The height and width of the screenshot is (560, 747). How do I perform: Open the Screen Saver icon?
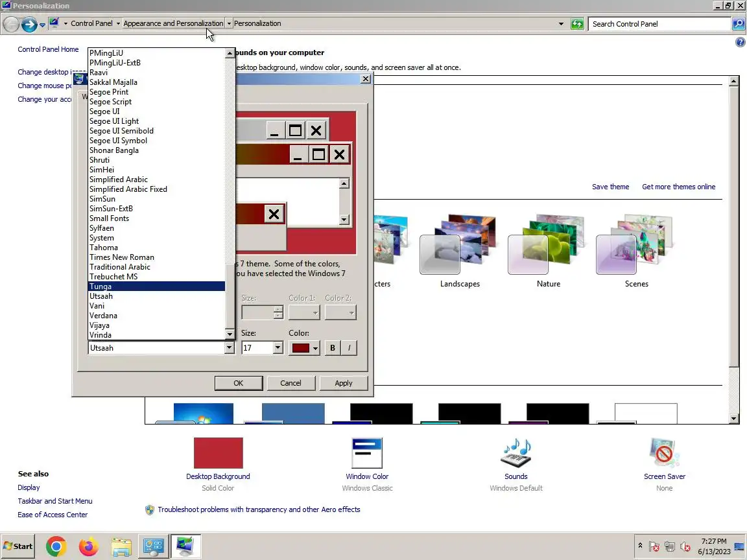664,453
